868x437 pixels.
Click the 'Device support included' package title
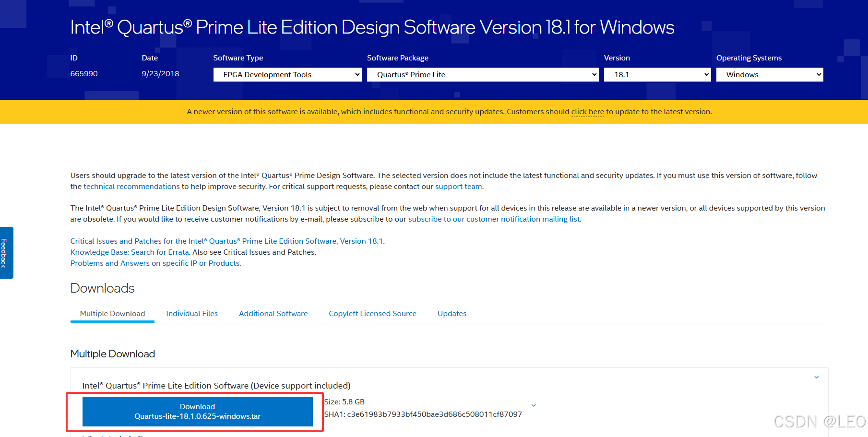216,386
